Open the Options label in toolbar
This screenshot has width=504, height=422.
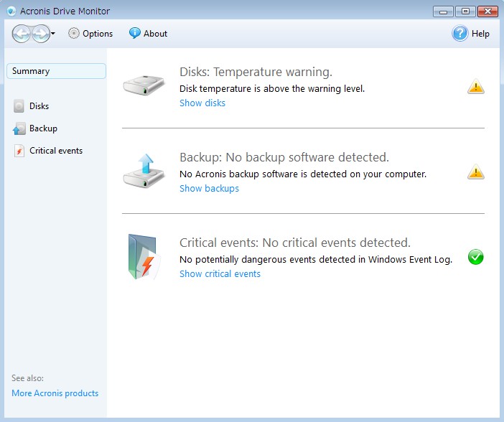98,34
